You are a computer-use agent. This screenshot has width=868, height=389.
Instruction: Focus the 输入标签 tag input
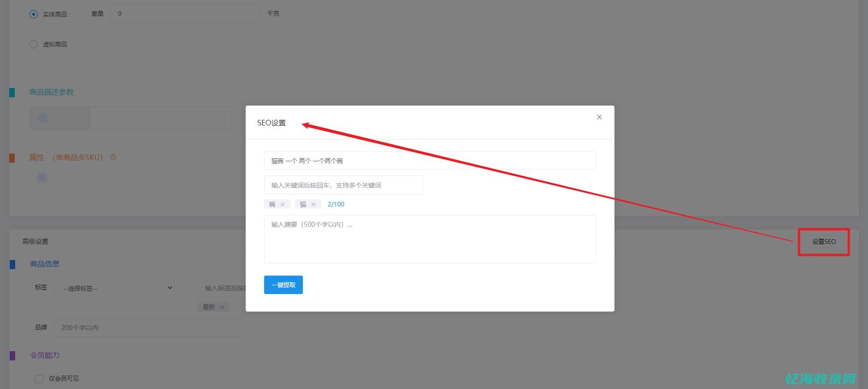[x=222, y=288]
